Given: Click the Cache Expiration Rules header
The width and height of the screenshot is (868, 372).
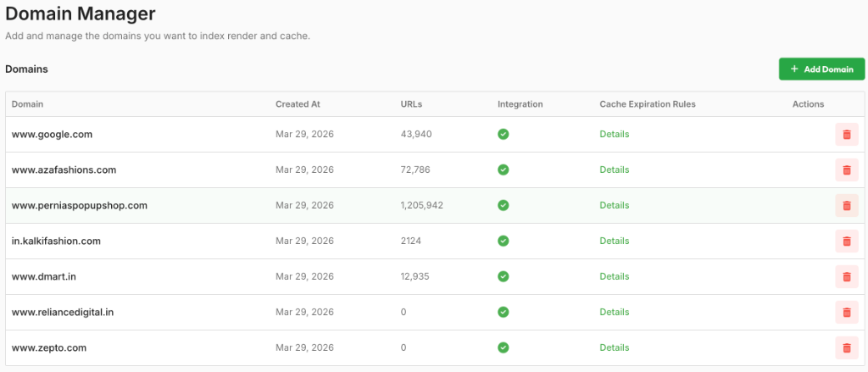Looking at the screenshot, I should (x=648, y=104).
